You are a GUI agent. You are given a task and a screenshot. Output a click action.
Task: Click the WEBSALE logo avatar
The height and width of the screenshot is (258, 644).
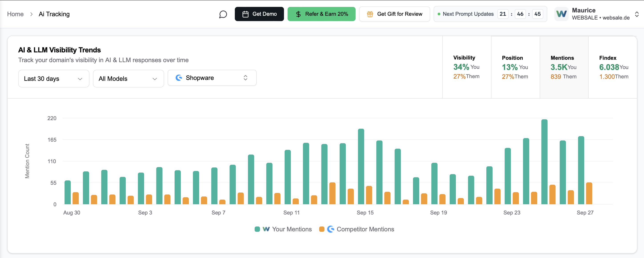coord(561,14)
